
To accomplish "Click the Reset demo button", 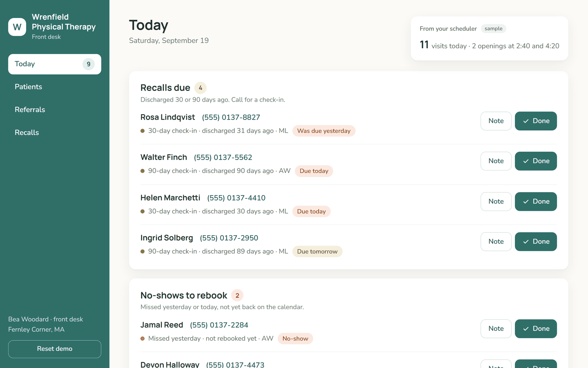I will [x=55, y=349].
